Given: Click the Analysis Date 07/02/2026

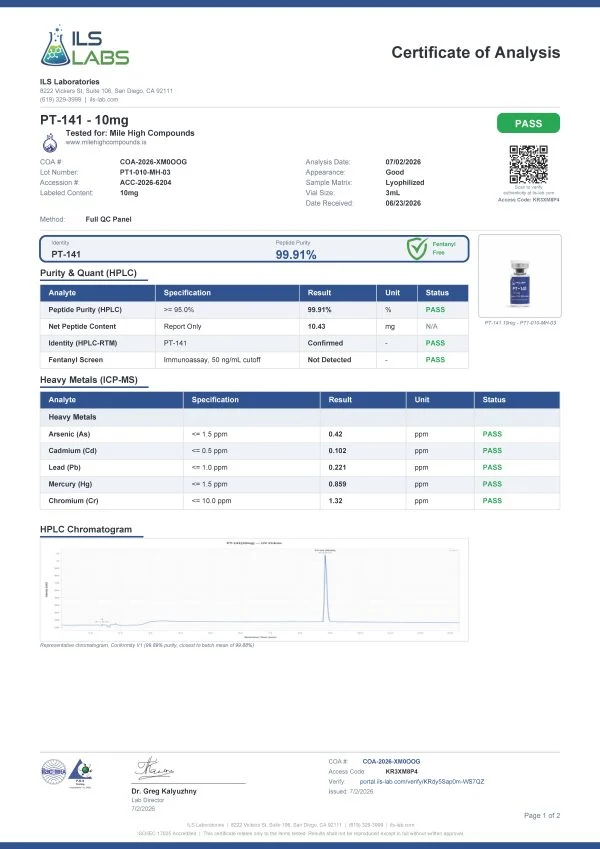Looking at the screenshot, I should tap(403, 162).
